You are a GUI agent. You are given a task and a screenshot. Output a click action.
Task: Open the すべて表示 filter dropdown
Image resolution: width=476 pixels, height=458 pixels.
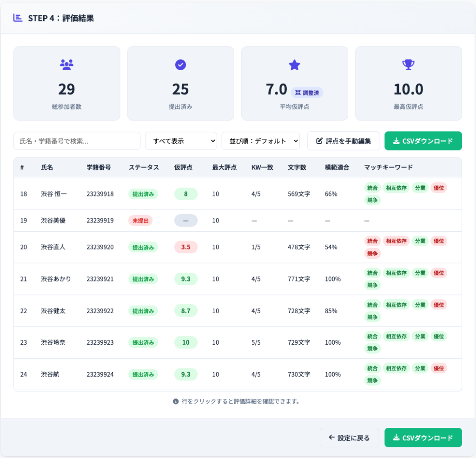tap(181, 141)
